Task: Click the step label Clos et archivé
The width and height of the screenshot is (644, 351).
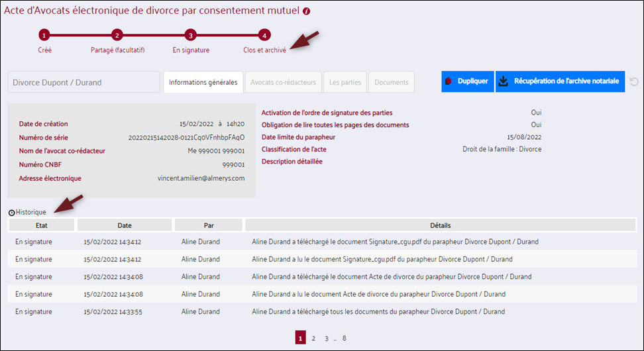Action: coord(264,50)
